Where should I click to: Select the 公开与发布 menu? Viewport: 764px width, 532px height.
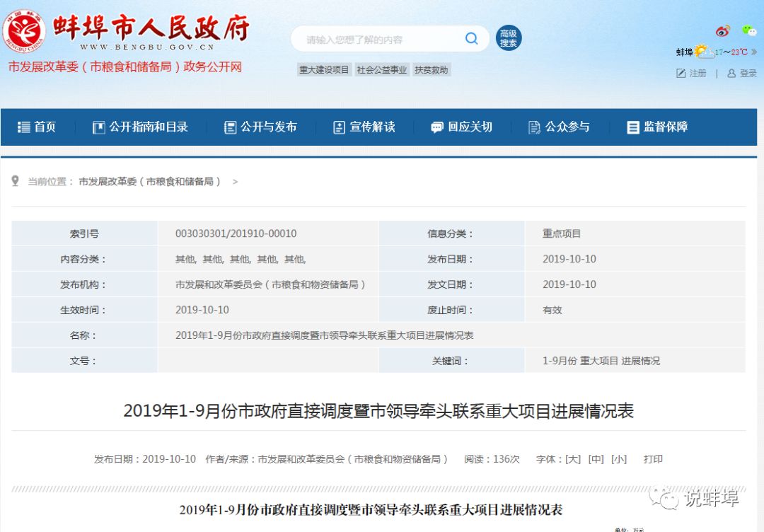[260, 127]
